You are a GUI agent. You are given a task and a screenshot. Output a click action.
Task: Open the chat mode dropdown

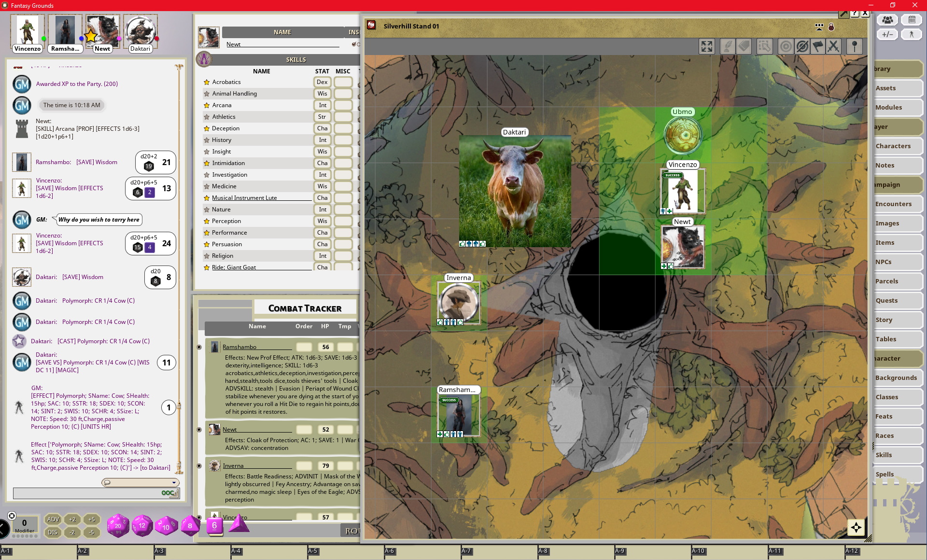coord(140,482)
